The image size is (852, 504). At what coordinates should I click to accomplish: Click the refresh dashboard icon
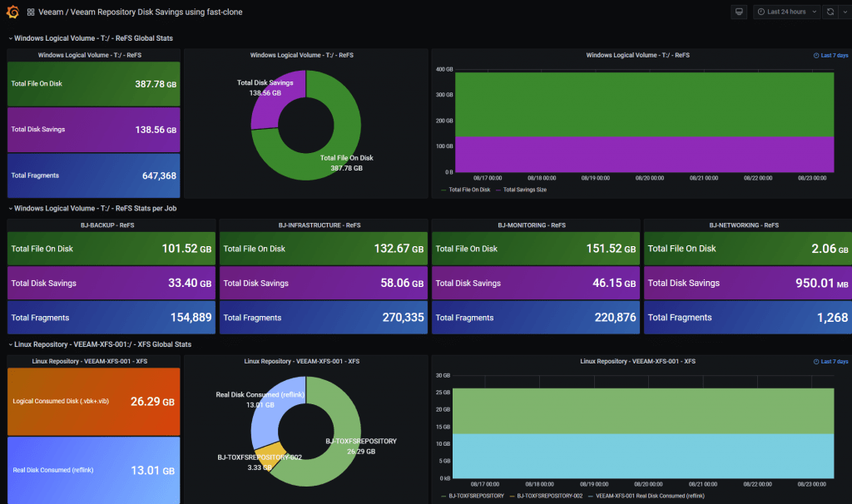coord(830,12)
